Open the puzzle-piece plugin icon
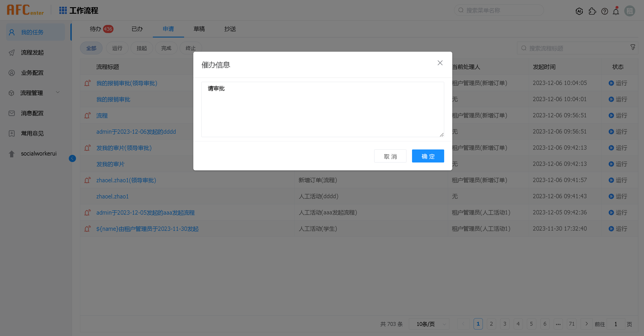The image size is (644, 336). pos(592,11)
